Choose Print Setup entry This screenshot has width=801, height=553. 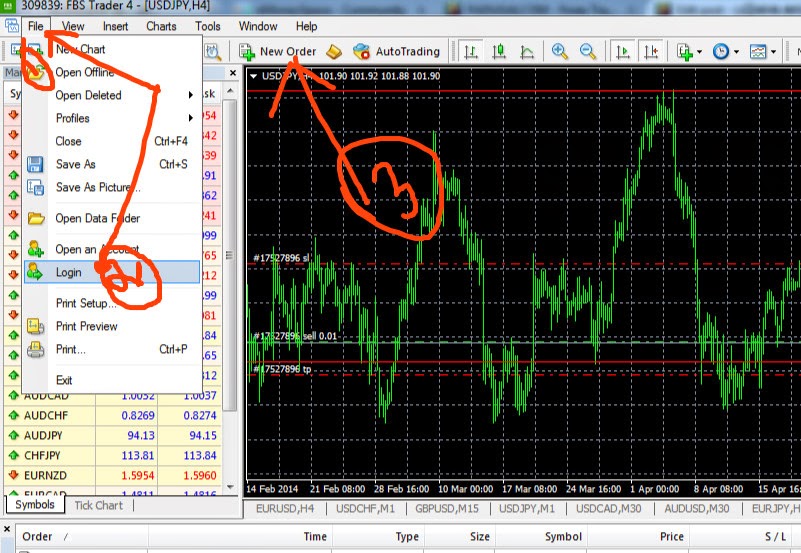(x=112, y=303)
